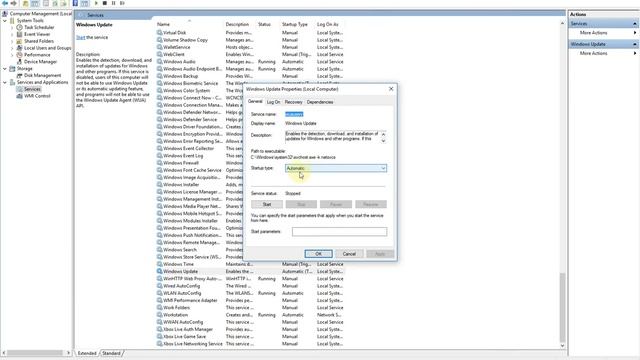Click the tree pane horizontal scrollbar
The height and width of the screenshot is (360, 640).
36,353
